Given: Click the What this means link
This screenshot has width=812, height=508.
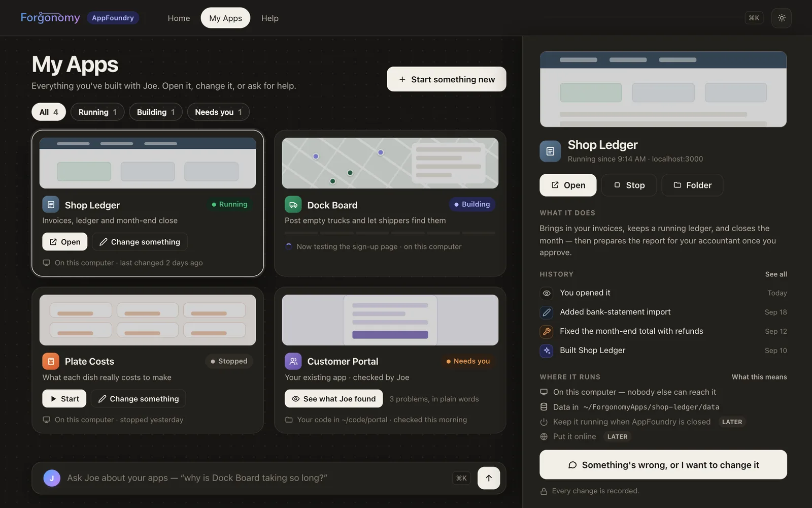Looking at the screenshot, I should click(x=759, y=377).
